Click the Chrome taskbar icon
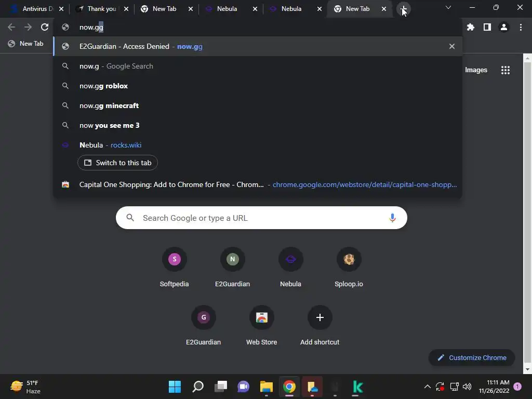This screenshot has height=399, width=532. 289,387
